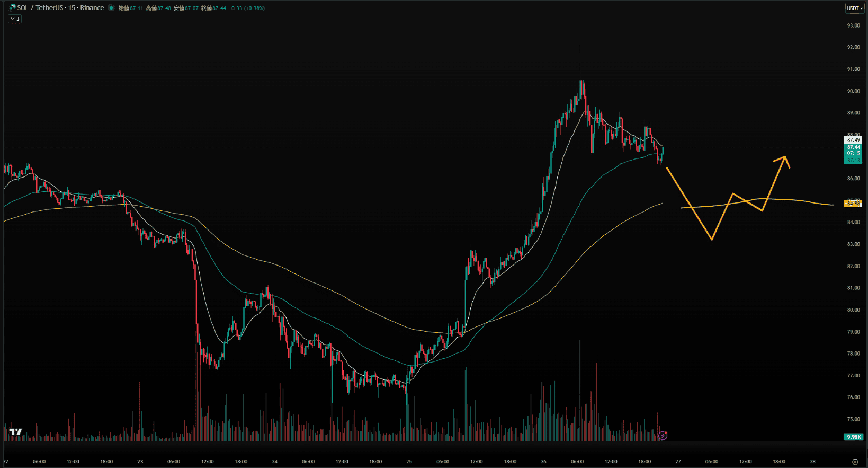Click the purple lightning event marker

click(x=663, y=436)
